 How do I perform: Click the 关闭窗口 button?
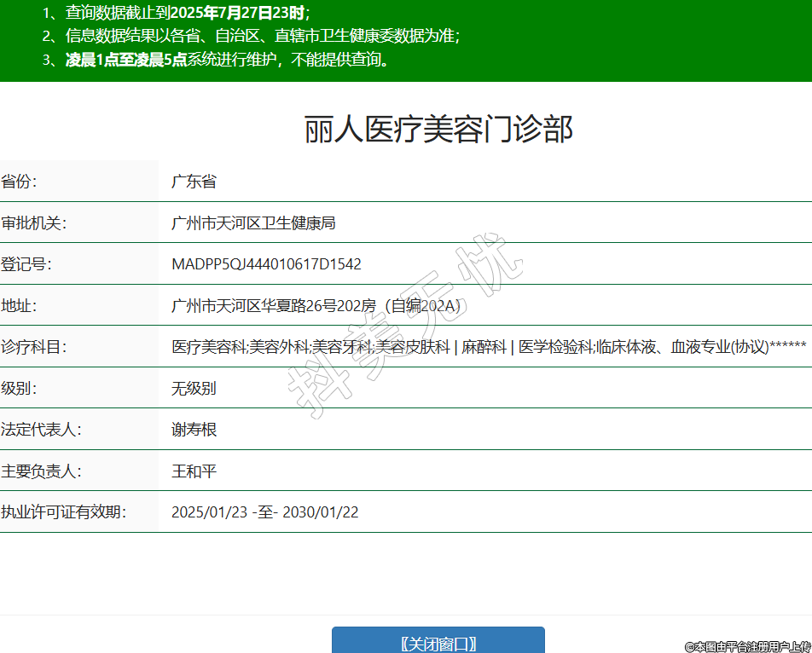pyautogui.click(x=438, y=642)
